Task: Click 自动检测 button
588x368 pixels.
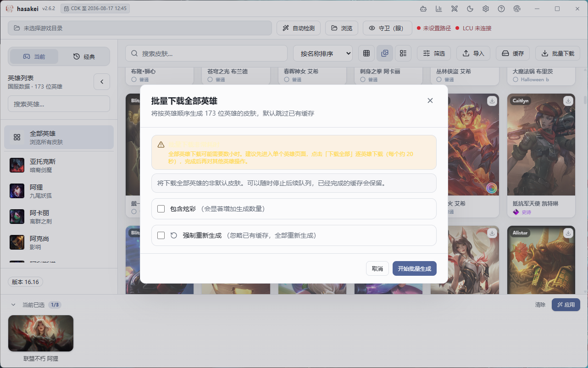Action: pos(299,28)
